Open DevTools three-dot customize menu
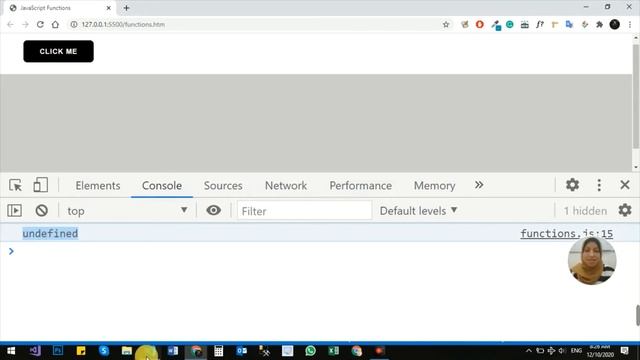This screenshot has height=360, width=640. (x=599, y=185)
